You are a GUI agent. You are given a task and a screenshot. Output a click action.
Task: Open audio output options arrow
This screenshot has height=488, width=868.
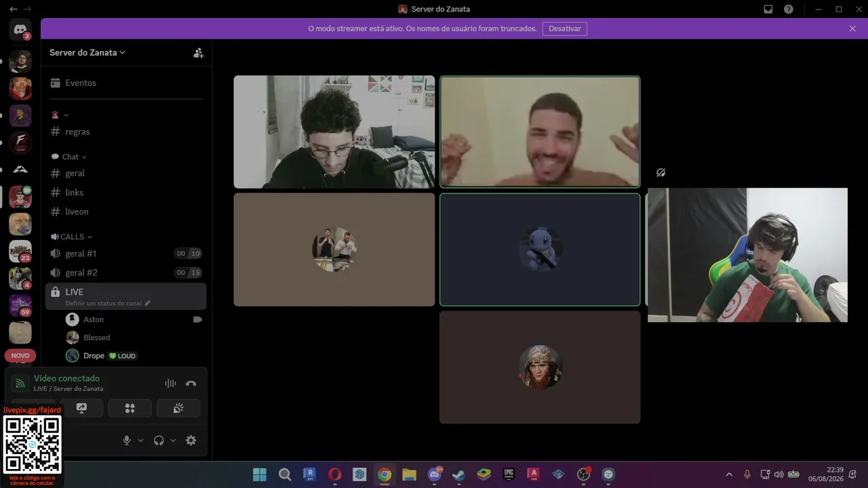click(x=173, y=440)
